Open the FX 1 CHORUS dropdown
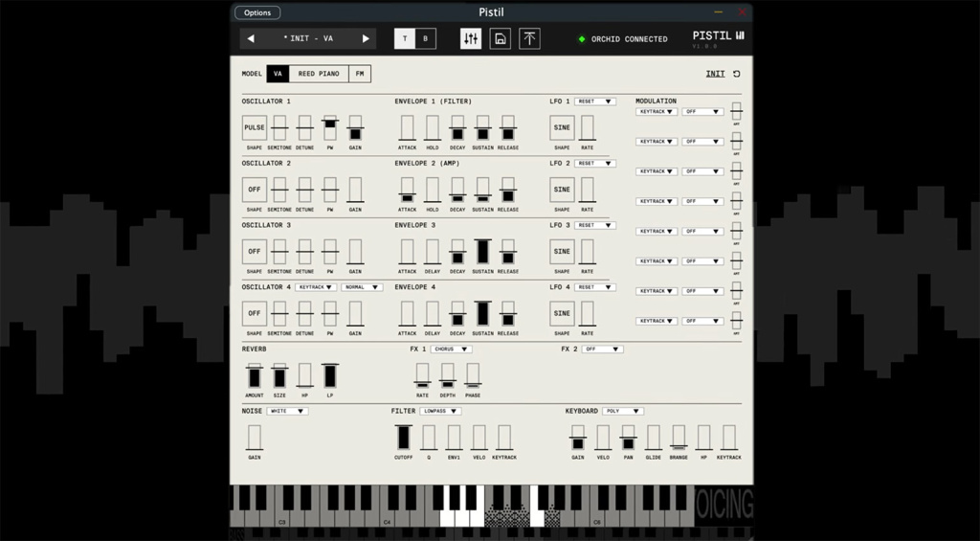Viewport: 980px width, 541px height. click(452, 349)
